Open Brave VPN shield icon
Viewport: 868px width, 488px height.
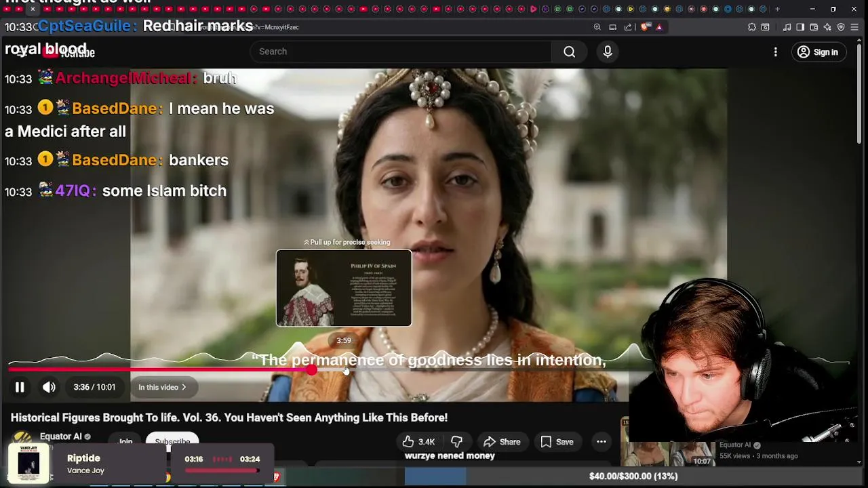(841, 27)
